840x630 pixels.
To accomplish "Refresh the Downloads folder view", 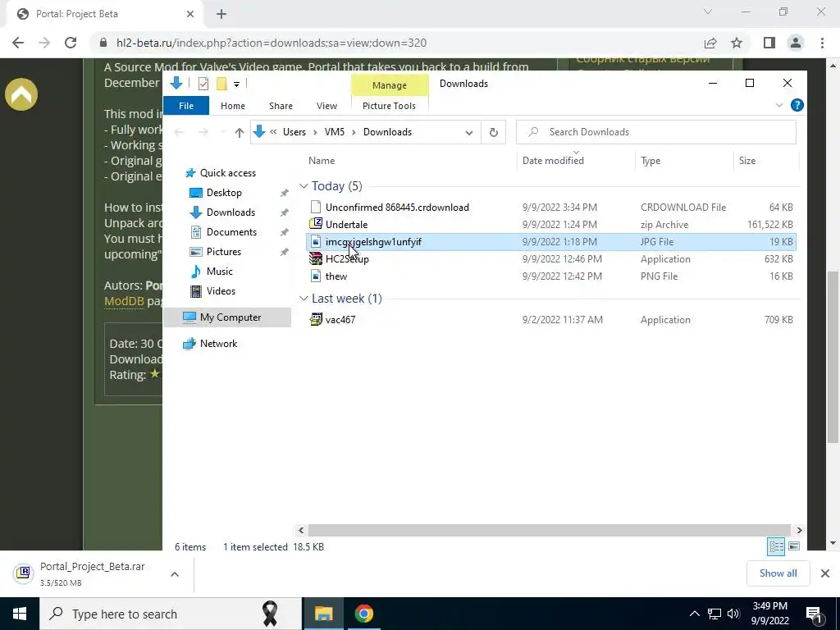I will click(493, 132).
